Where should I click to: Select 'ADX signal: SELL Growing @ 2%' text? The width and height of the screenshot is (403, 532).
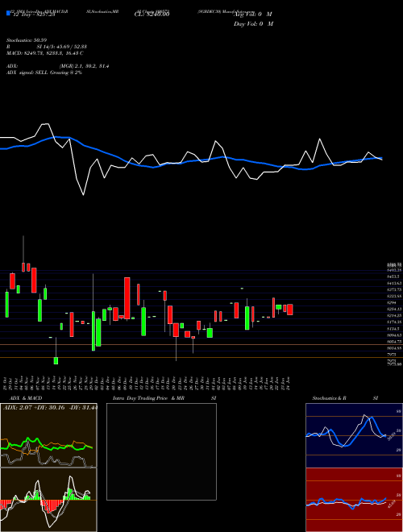click(44, 73)
